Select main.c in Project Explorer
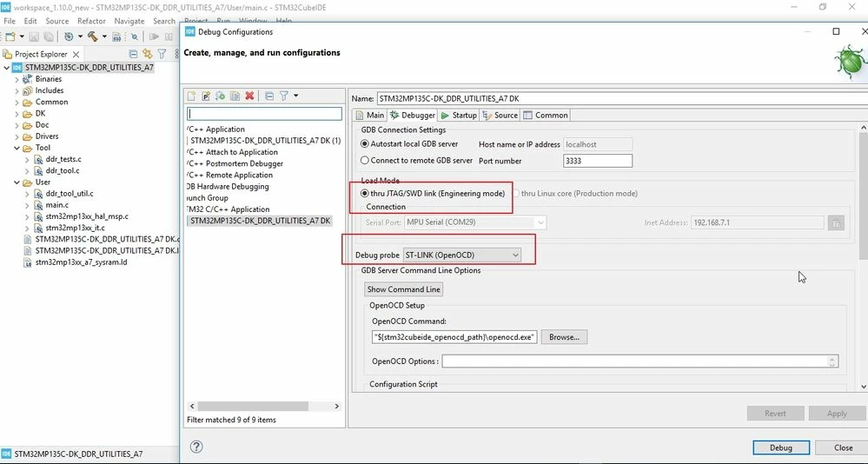Viewport: 868px width, 464px height. (56, 205)
